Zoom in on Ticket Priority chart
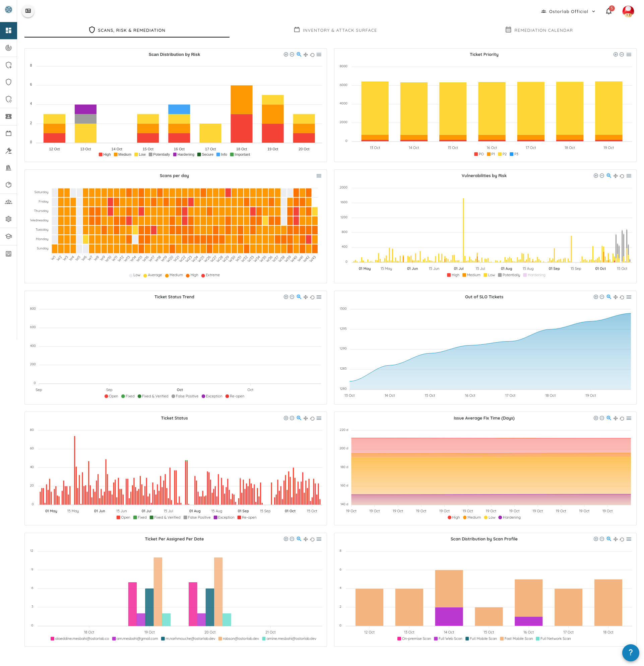Image resolution: width=644 pixels, height=666 pixels. [x=616, y=54]
